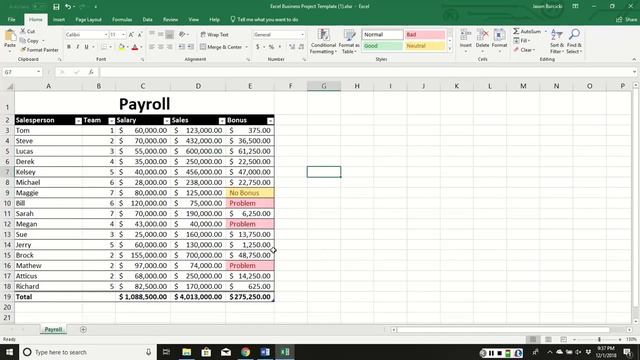The image size is (640, 360).
Task: Switch to the Formulas tab
Action: [122, 20]
